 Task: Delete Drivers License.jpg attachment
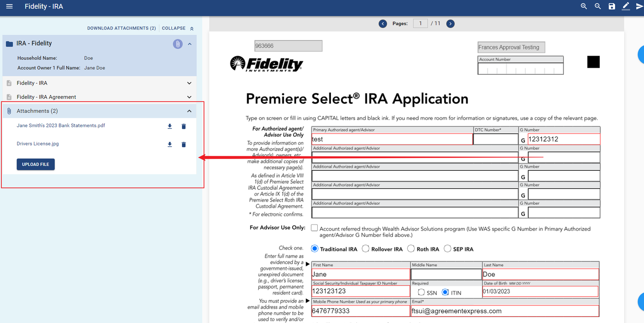[x=184, y=145]
